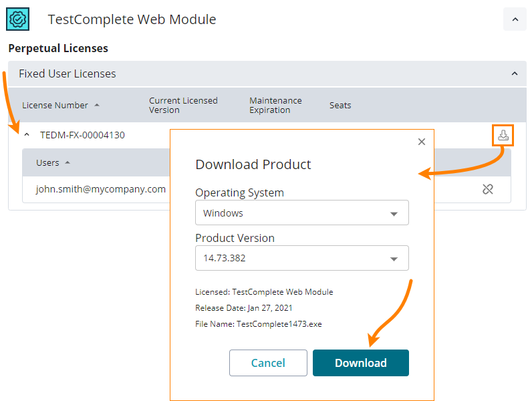
Task: Click the Current Licensed Version column header
Action: point(183,105)
